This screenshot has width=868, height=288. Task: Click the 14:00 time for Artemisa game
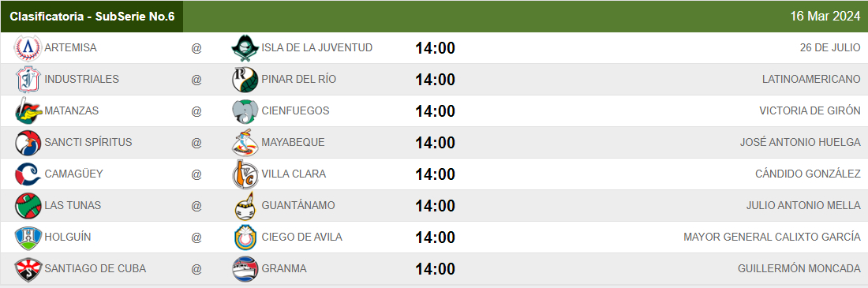point(435,48)
